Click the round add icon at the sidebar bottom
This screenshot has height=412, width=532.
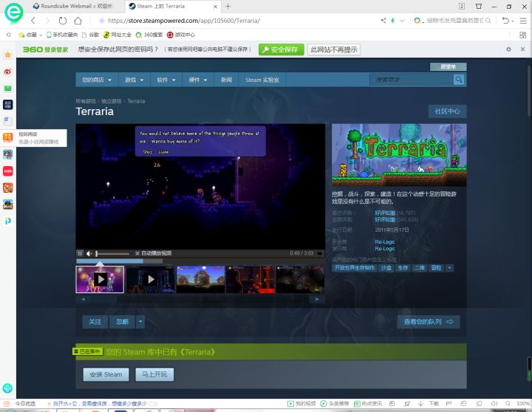tap(7, 388)
